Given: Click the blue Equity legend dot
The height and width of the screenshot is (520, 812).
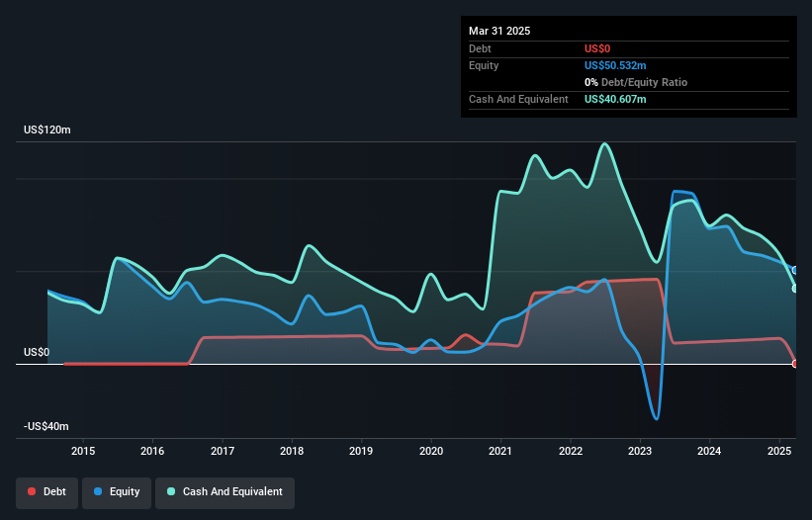Looking at the screenshot, I should click(98, 491).
